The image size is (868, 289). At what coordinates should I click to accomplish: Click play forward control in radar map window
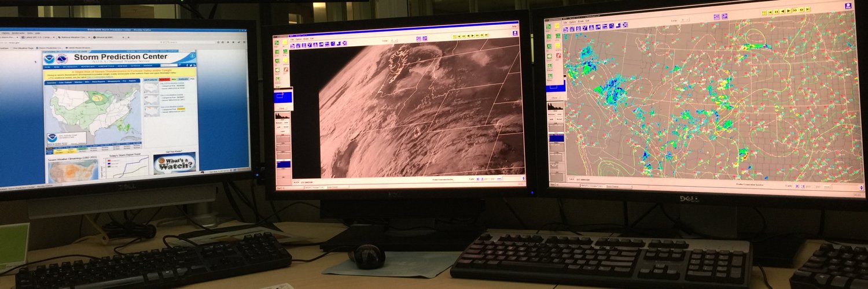pyautogui.click(x=788, y=11)
